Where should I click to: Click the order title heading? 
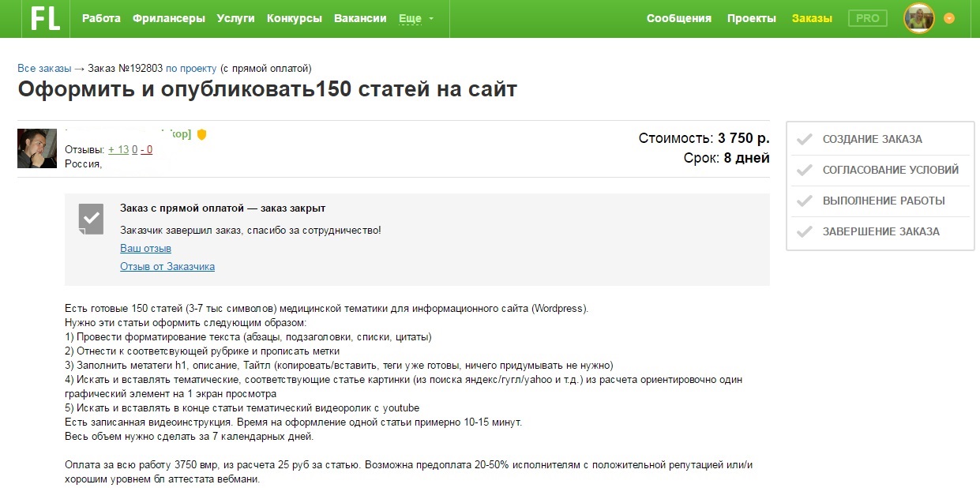point(268,89)
